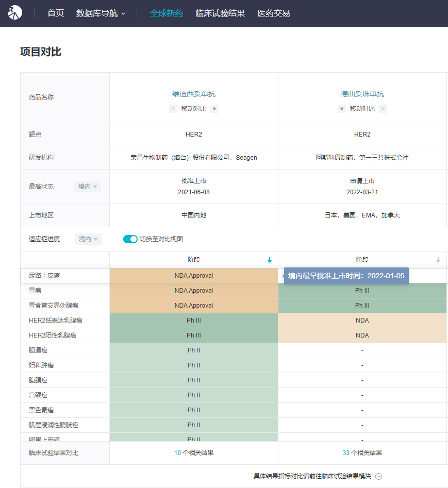The height and width of the screenshot is (488, 448).
Task: Click Ph II cell for 妇科肿瘤
Action: (194, 365)
